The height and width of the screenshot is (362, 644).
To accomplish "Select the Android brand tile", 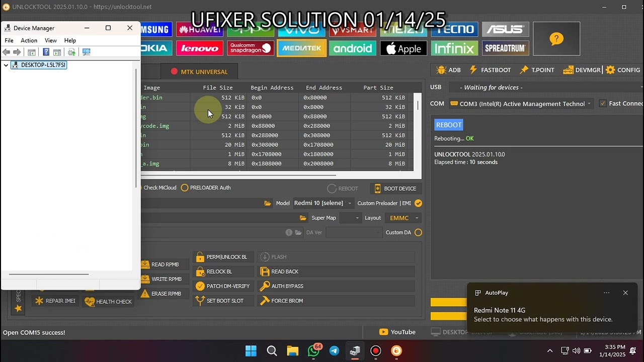I will pyautogui.click(x=353, y=48).
